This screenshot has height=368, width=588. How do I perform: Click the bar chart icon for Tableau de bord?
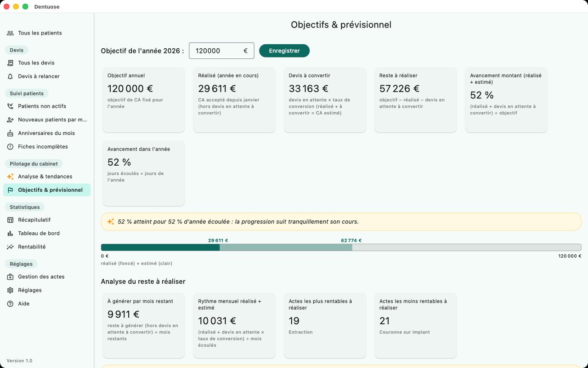pyautogui.click(x=10, y=233)
